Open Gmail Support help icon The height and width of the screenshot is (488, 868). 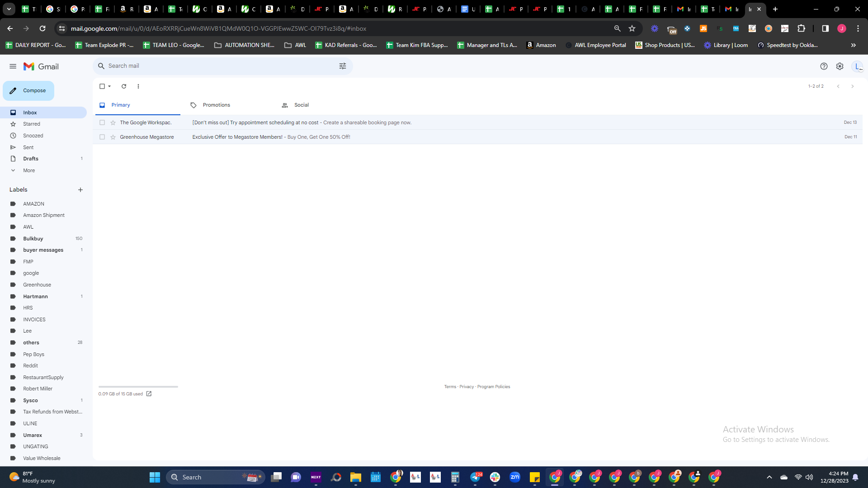824,66
